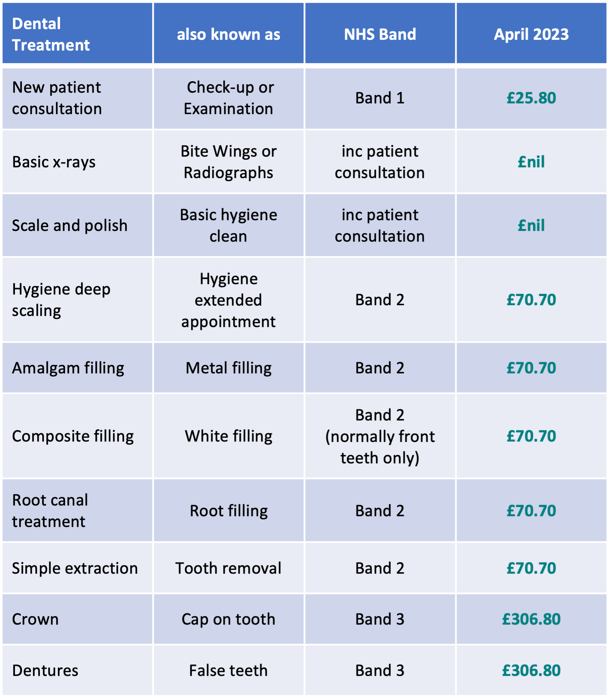Viewport: 614px width, 700px height.
Task: Select the Tooth removal cell
Action: (x=229, y=568)
